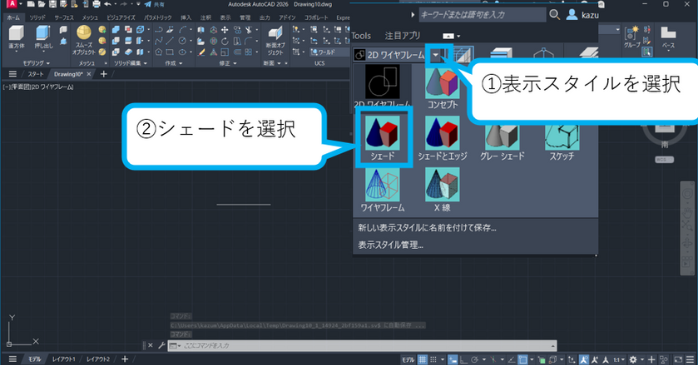The image size is (698, 365).
Task: Open status bar customization hamburger menu
Action: tap(690, 359)
